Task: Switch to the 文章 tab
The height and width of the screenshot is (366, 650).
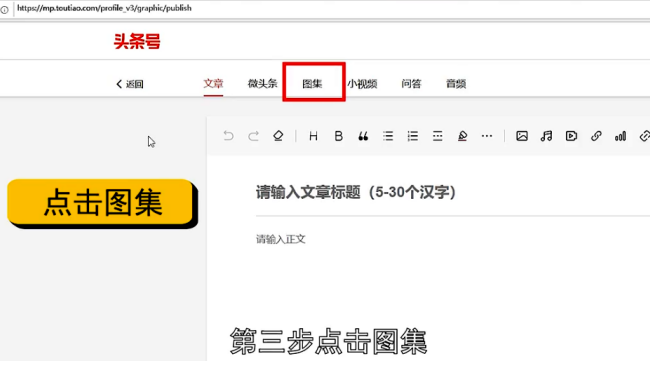Action: click(x=213, y=84)
